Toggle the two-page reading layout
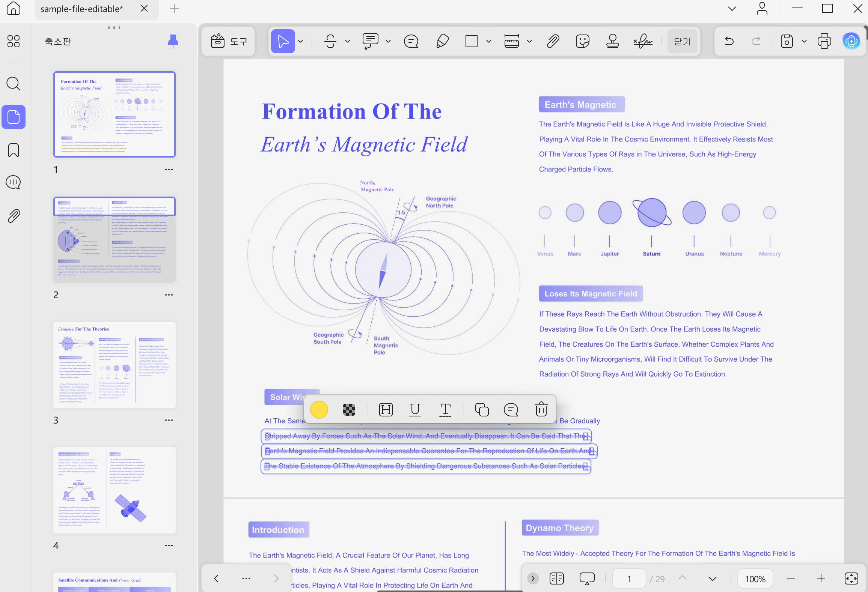The height and width of the screenshot is (592, 868). point(557,578)
